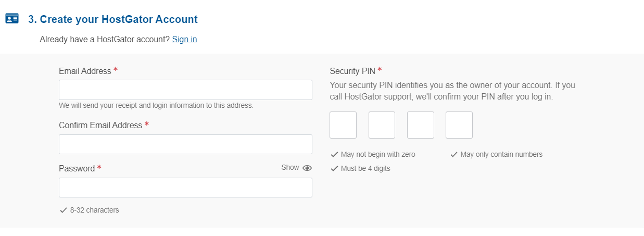Focus the Email Address input field
This screenshot has width=644, height=236.
click(185, 90)
